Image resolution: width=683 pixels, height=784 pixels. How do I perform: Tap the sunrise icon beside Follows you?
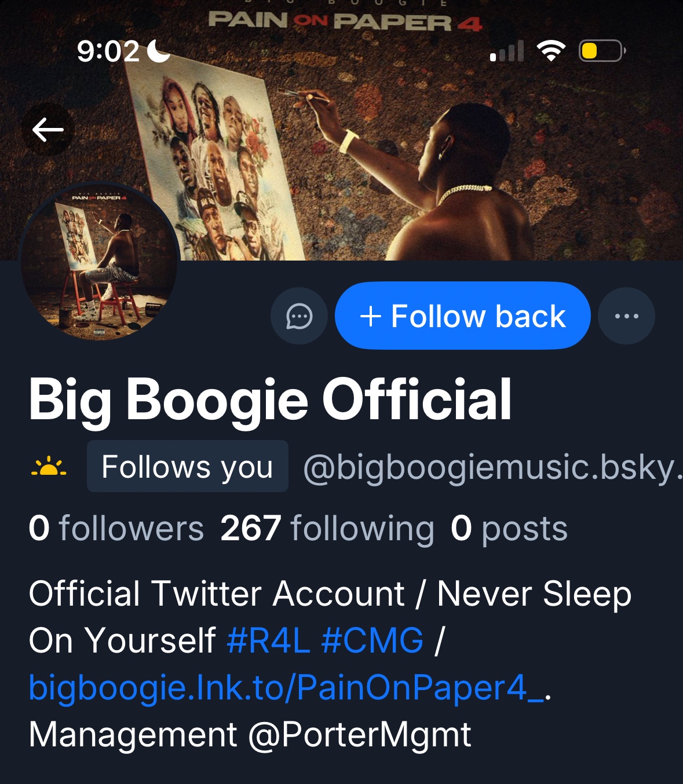[x=49, y=467]
